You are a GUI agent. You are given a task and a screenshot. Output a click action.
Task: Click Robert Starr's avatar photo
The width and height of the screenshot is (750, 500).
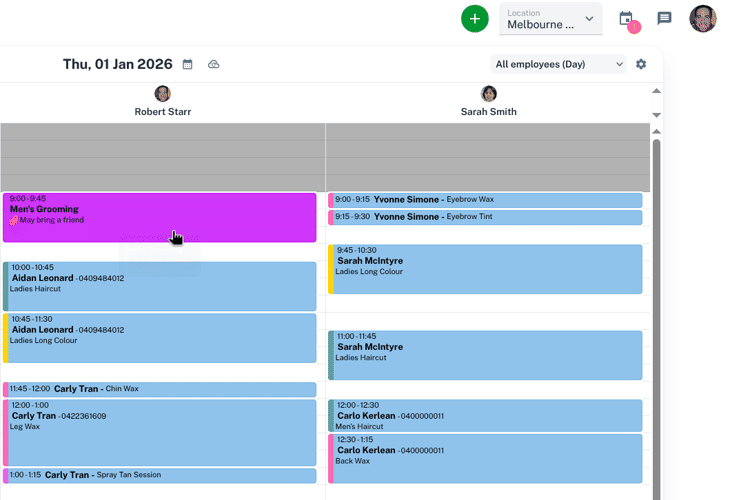coord(162,94)
